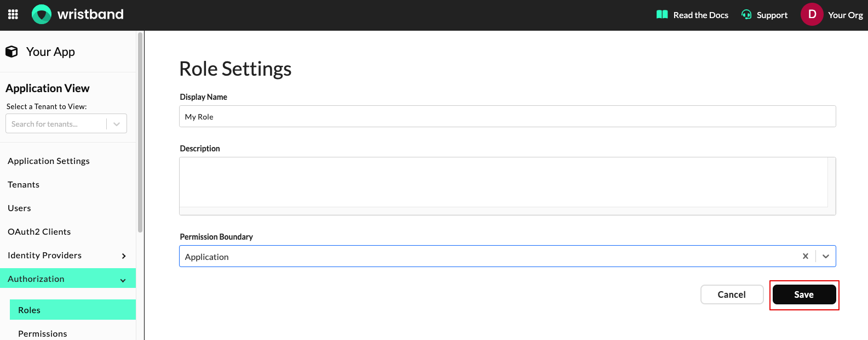Click the Read the Docs book icon
Screen dimensions: 868x340
click(662, 15)
